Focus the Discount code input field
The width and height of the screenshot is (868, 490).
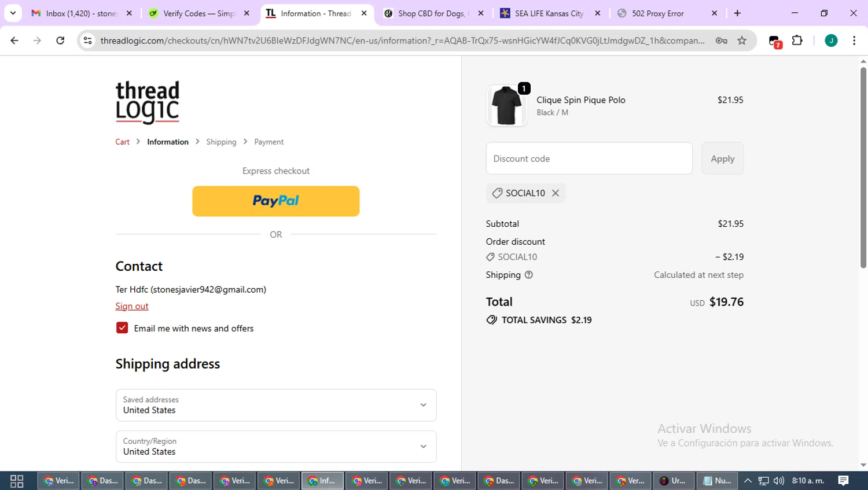(x=589, y=159)
